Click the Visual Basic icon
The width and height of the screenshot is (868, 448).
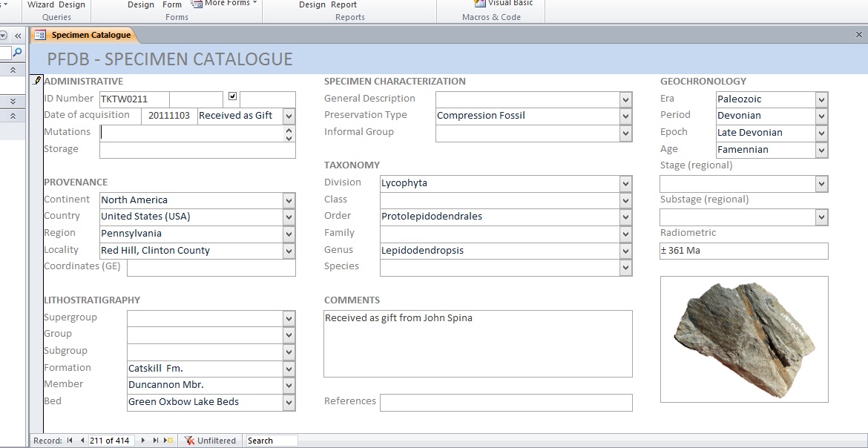[x=480, y=4]
